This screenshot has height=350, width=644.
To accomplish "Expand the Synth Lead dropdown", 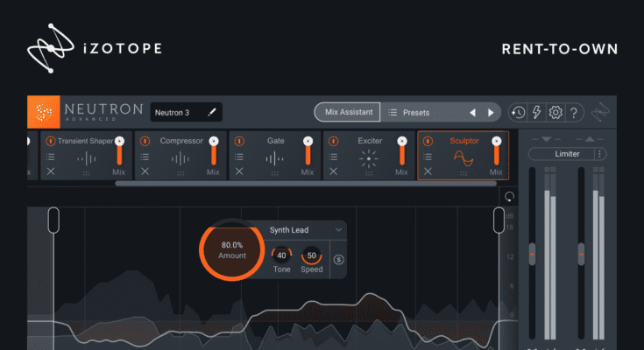I will tap(338, 230).
